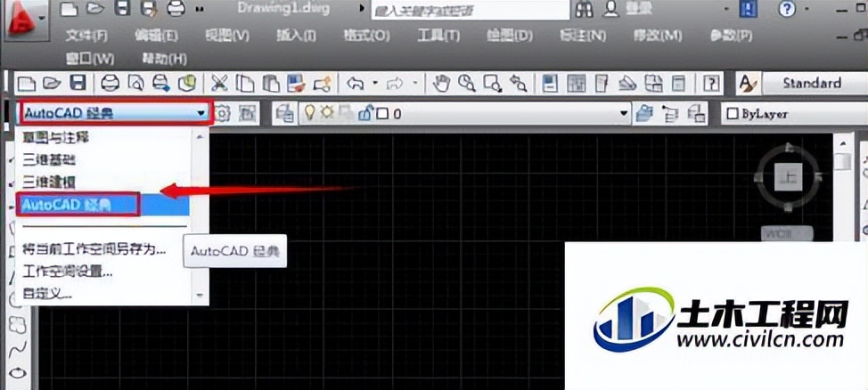The height and width of the screenshot is (390, 868).
Task: Click the Cut scissors icon
Action: 219,84
